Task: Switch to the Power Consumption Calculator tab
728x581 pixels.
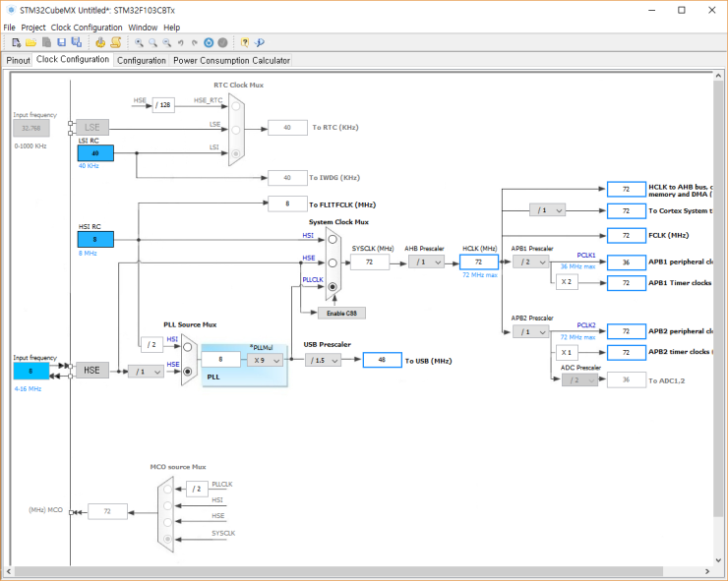Action: (x=231, y=60)
